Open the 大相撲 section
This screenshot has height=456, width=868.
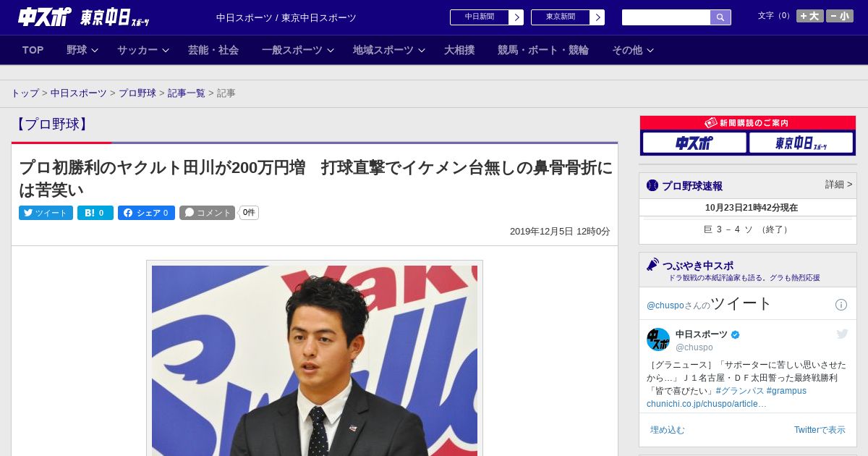pos(459,50)
